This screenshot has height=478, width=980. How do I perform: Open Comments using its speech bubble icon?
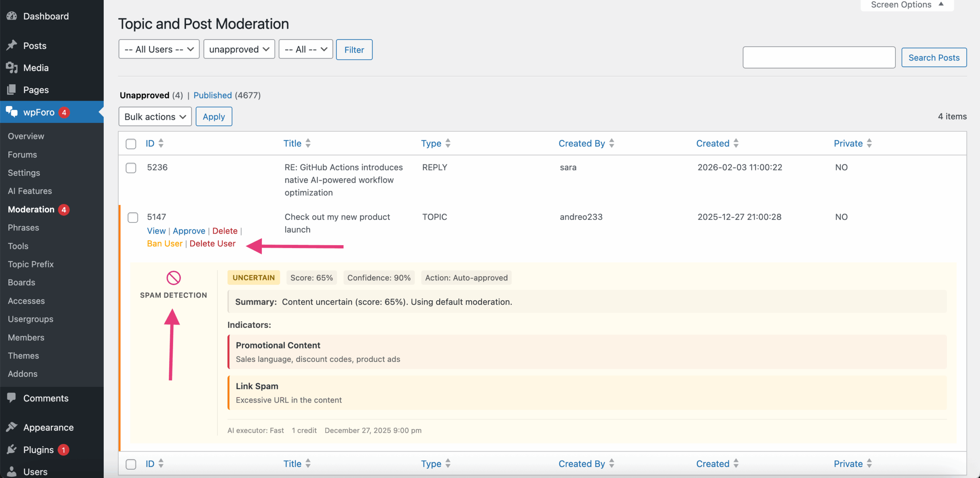coord(12,398)
